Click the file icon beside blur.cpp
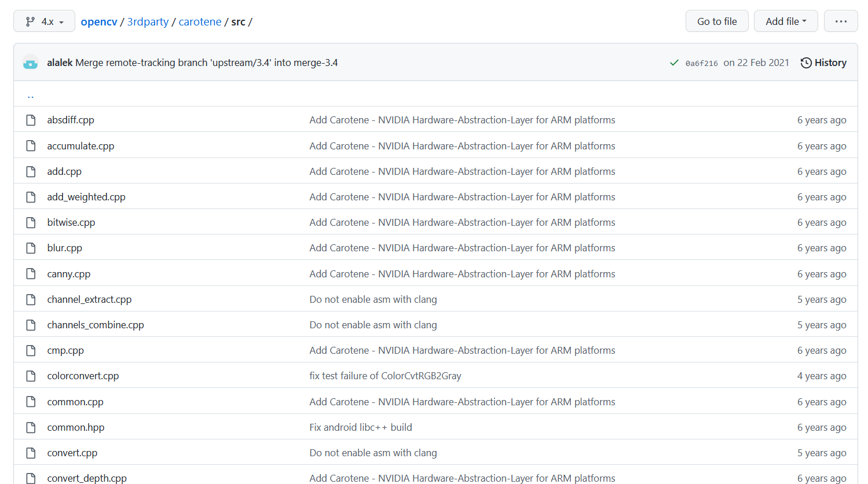 coord(31,248)
